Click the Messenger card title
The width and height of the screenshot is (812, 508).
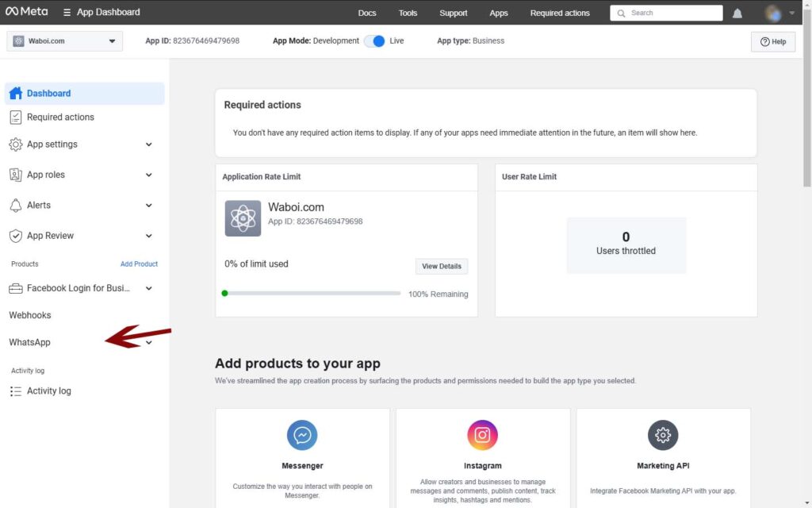click(x=302, y=465)
